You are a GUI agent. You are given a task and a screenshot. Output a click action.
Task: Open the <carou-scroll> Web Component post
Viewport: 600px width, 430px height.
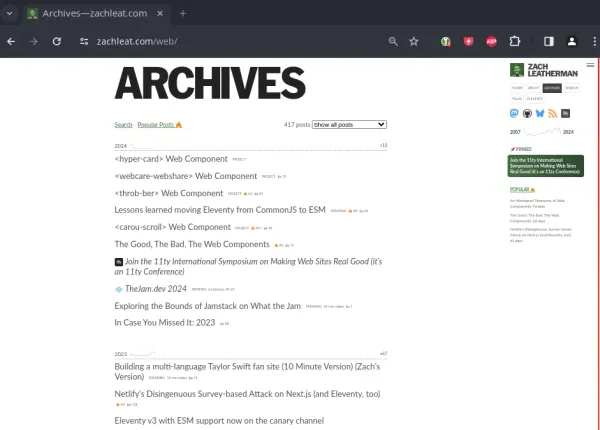pyautogui.click(x=173, y=227)
